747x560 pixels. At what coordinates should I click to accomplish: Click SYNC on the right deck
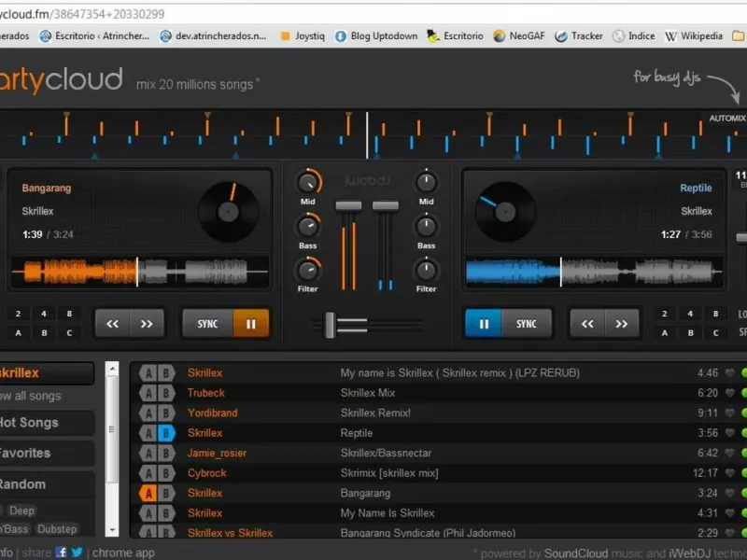coord(527,324)
